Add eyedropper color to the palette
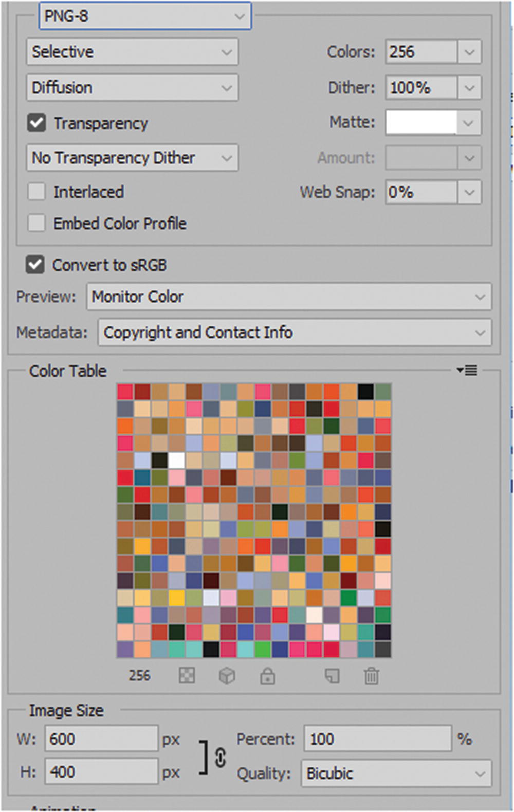This screenshot has height=812, width=514. pyautogui.click(x=332, y=676)
